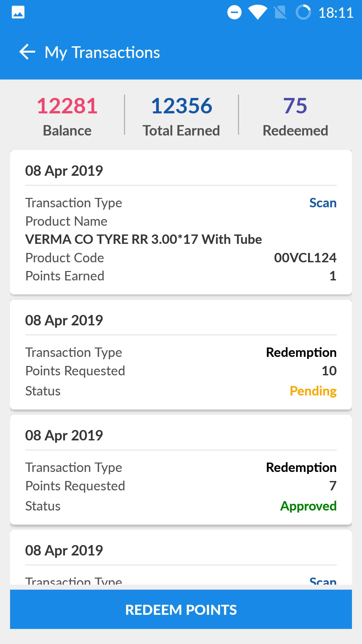
Task: Tap the blue Scan transaction type
Action: pos(322,203)
